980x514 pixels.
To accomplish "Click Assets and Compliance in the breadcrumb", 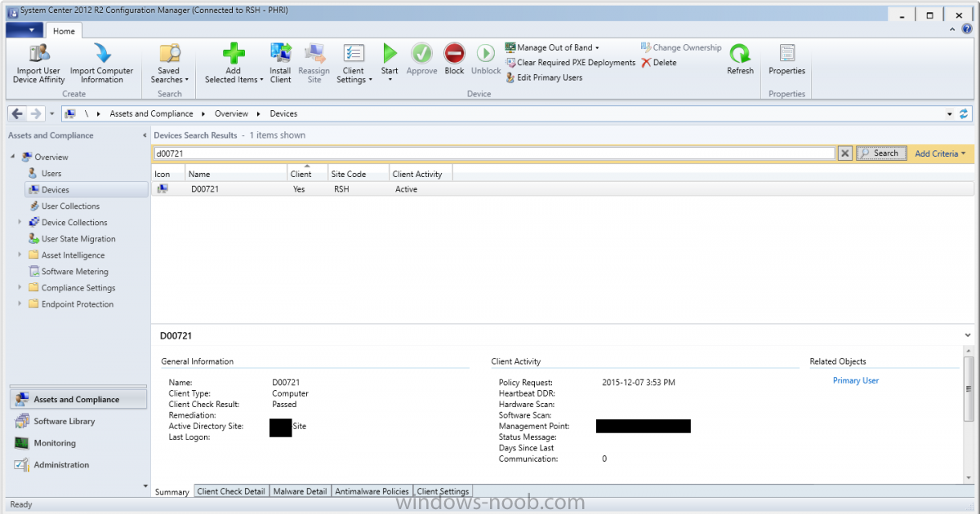I will [x=151, y=113].
